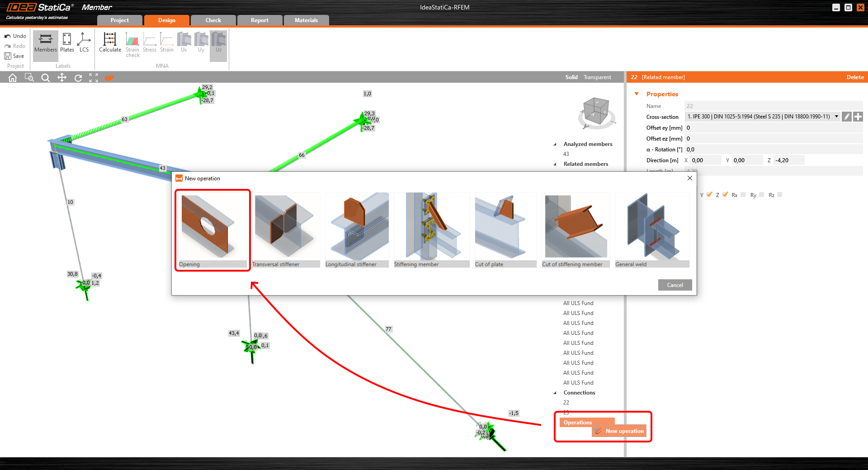Viewport: 868px width, 470px height.
Task: Toggle the Z restraint checkbox
Action: [726, 194]
